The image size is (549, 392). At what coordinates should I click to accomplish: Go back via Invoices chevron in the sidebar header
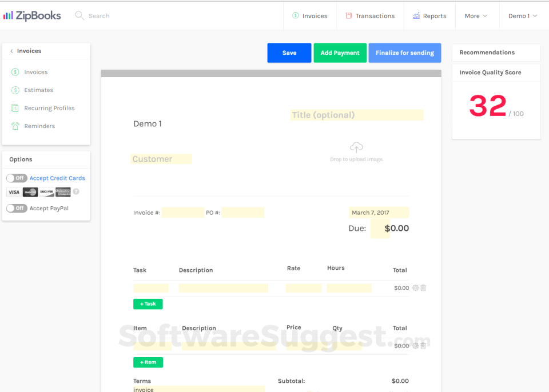click(x=11, y=51)
